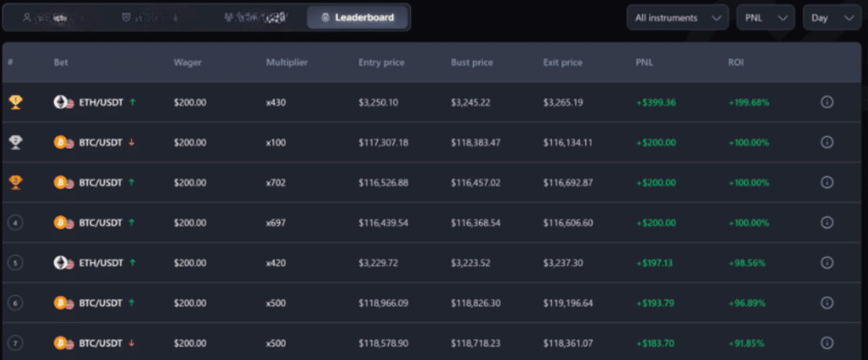Open info icon for the BTC/USDT x697 bet
The width and height of the screenshot is (868, 360).
coord(826,223)
